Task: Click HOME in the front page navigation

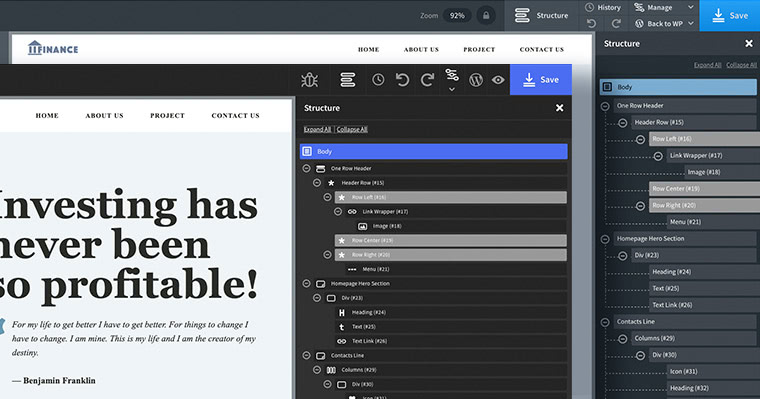Action: pos(47,115)
